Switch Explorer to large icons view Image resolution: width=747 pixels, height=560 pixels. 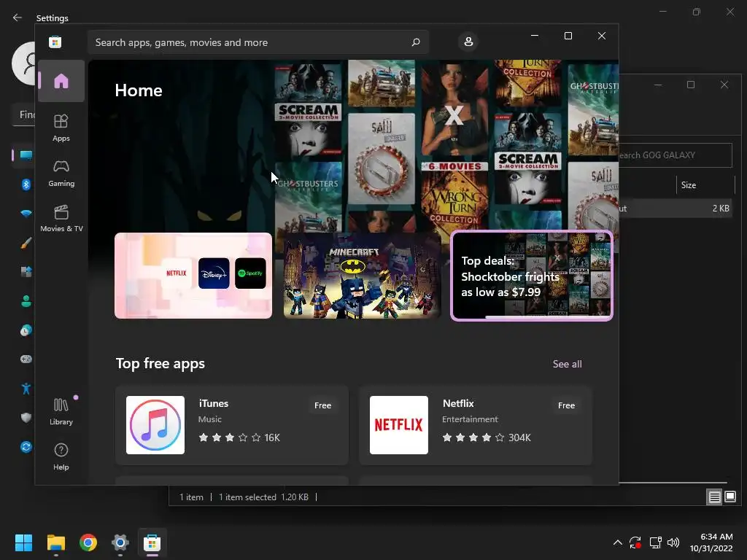729,497
